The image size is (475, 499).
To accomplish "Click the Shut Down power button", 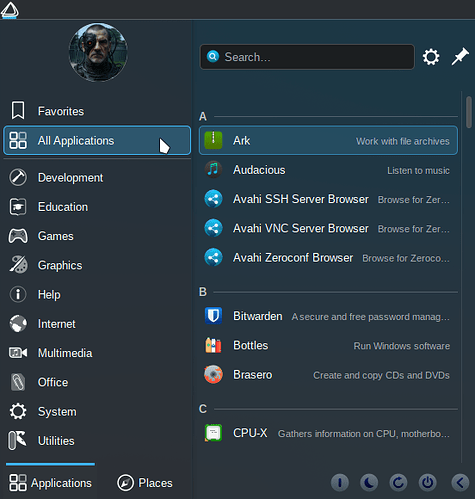I will click(427, 482).
